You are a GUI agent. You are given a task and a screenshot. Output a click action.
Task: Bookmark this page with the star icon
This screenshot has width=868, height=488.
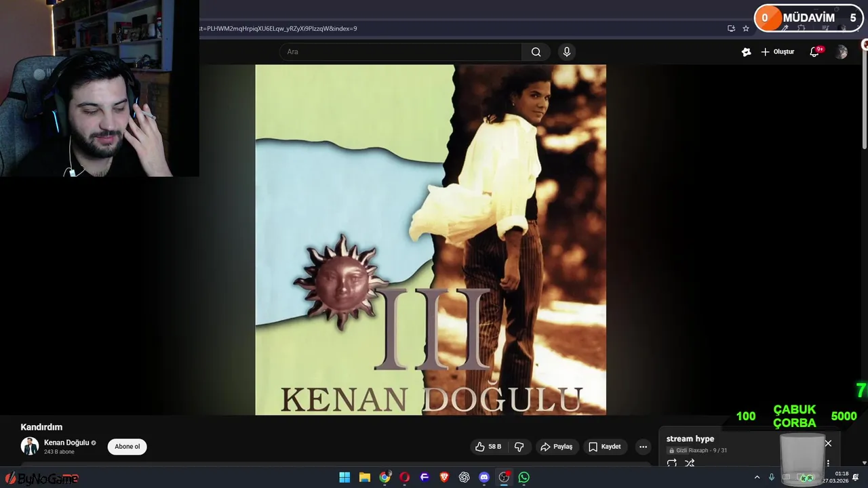point(746,28)
